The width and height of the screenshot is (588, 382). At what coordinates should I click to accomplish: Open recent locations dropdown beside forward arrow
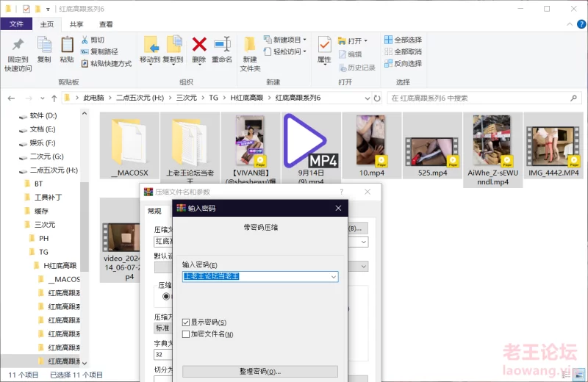point(43,98)
